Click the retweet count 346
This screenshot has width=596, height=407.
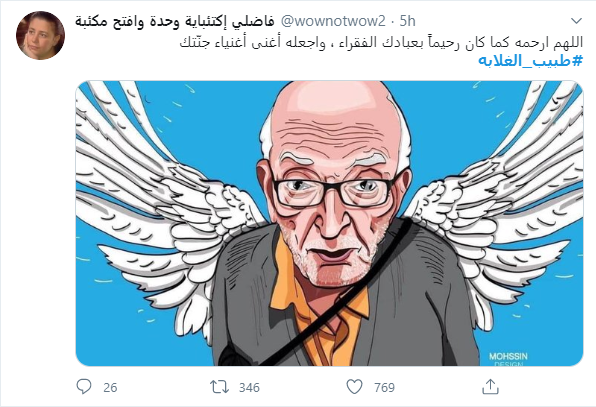coord(249,388)
